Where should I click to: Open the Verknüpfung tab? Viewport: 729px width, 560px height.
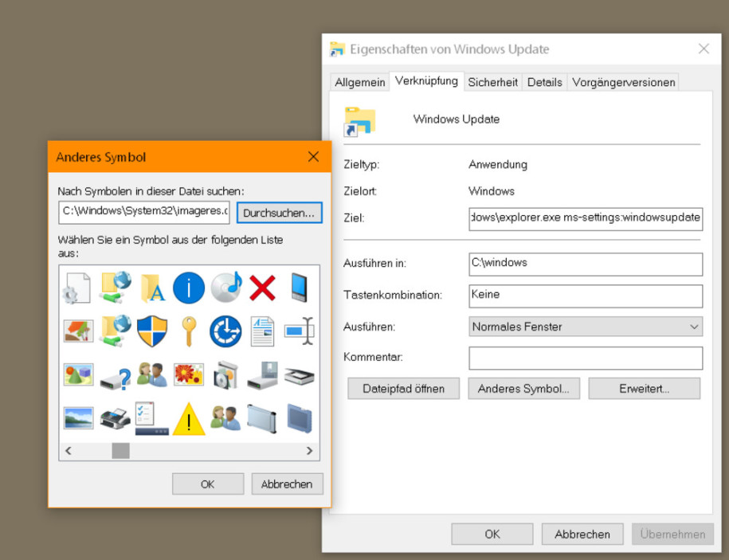click(426, 81)
